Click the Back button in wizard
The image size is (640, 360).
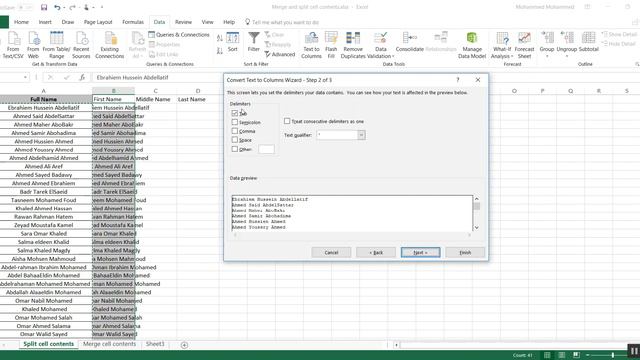376,252
